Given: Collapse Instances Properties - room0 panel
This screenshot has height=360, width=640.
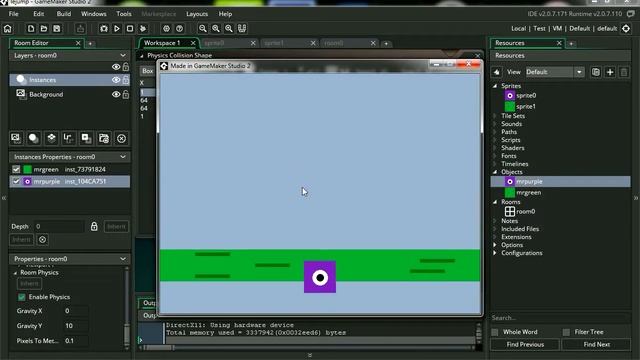Looking at the screenshot, I should (123, 157).
